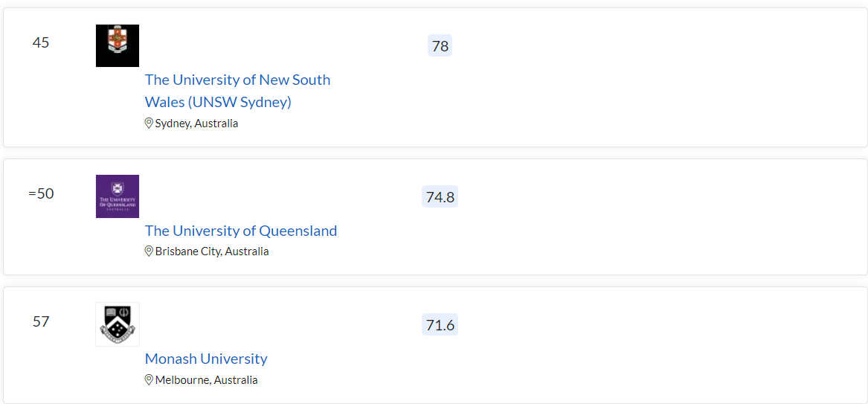Click the Melbourne, Australia location text
The width and height of the screenshot is (868, 404).
pyautogui.click(x=207, y=380)
